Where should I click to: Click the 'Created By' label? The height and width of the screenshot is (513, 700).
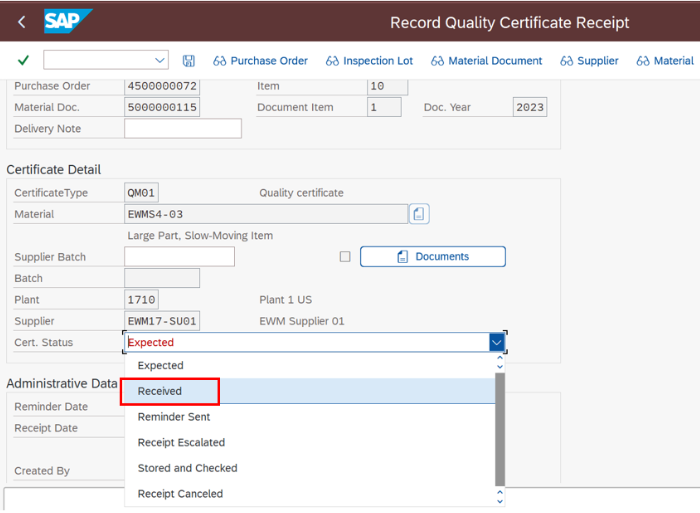click(42, 471)
